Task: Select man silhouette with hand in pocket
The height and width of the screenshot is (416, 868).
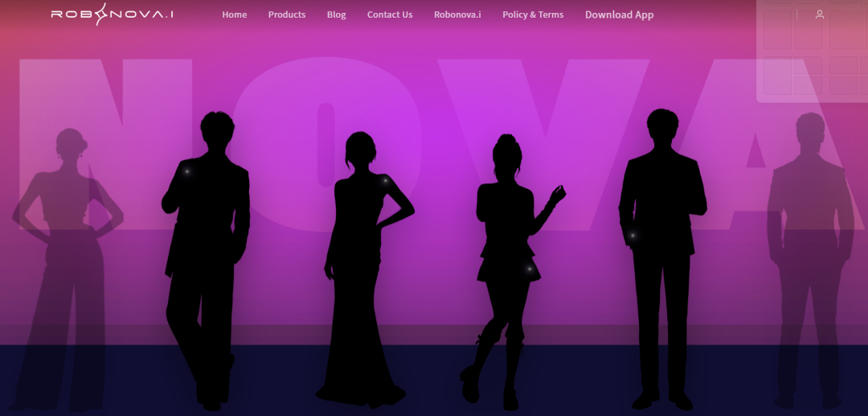Action: tap(206, 261)
